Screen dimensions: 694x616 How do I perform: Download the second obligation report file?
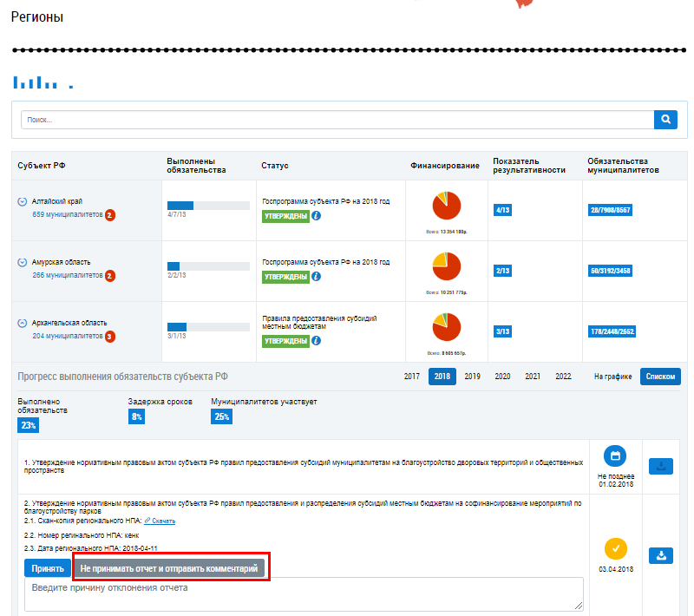[661, 555]
